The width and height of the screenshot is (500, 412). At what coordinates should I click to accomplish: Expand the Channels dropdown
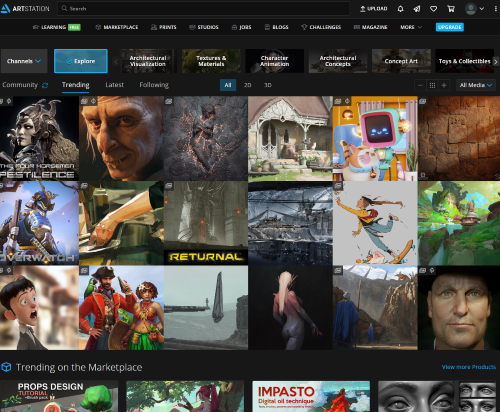24,61
